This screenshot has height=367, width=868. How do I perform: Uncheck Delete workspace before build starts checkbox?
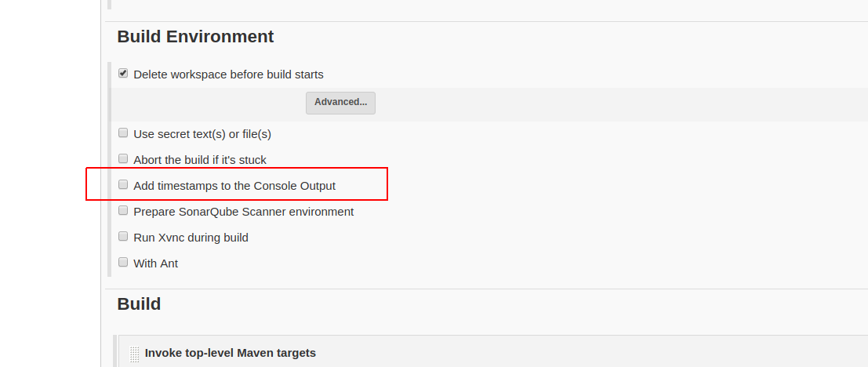(x=123, y=74)
